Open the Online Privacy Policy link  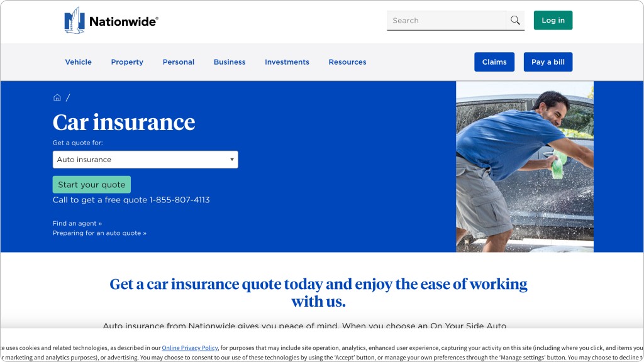pyautogui.click(x=190, y=348)
